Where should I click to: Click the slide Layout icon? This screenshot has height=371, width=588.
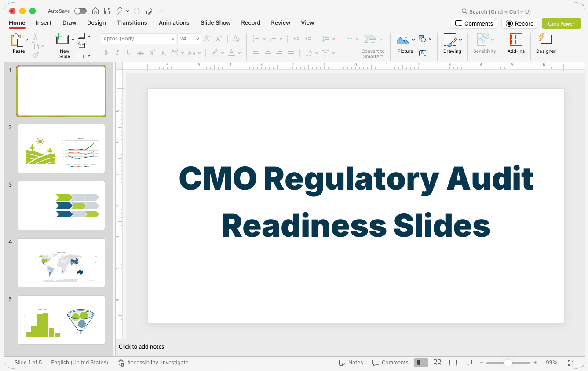pyautogui.click(x=81, y=36)
